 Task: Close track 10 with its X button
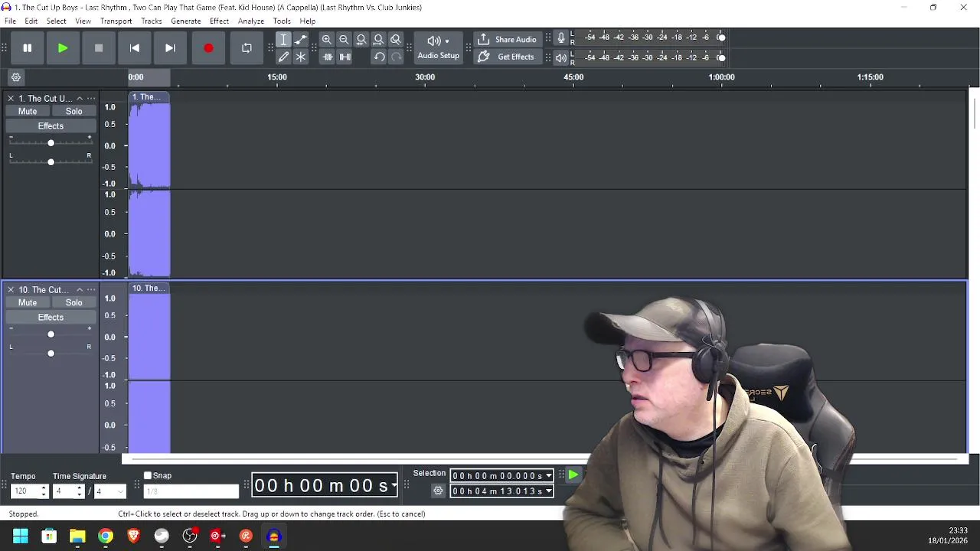coord(11,289)
